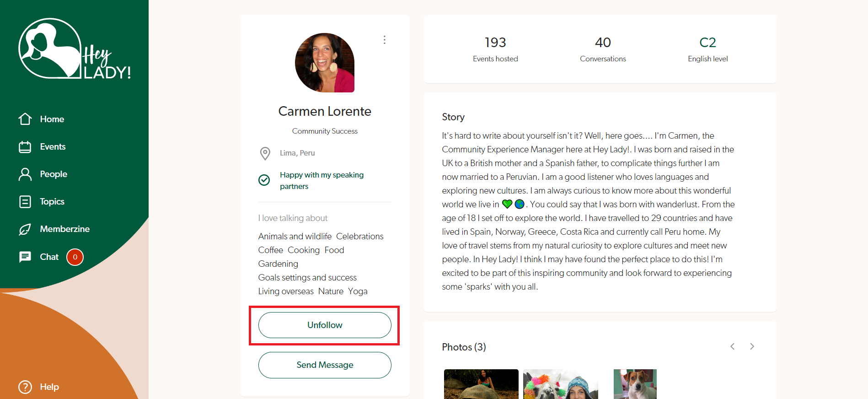The width and height of the screenshot is (868, 399).
Task: Click the red chat notification badge
Action: pos(75,257)
